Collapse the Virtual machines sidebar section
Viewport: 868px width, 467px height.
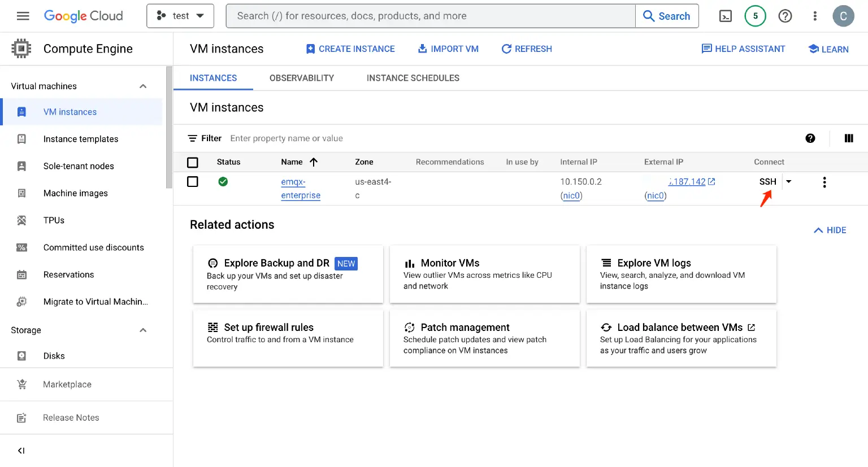143,86
